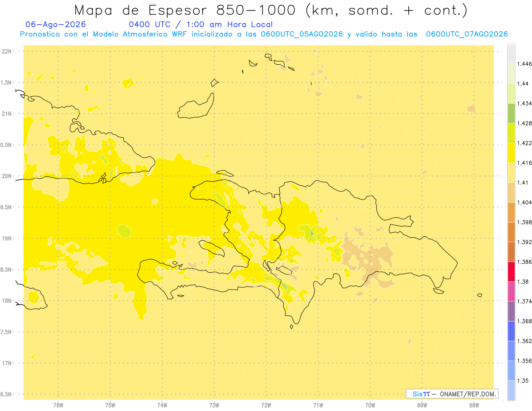Click the longitude label '68W'

click(474, 405)
